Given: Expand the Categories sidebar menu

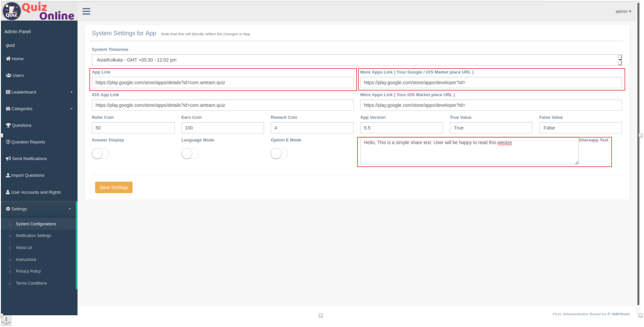Looking at the screenshot, I should 38,109.
